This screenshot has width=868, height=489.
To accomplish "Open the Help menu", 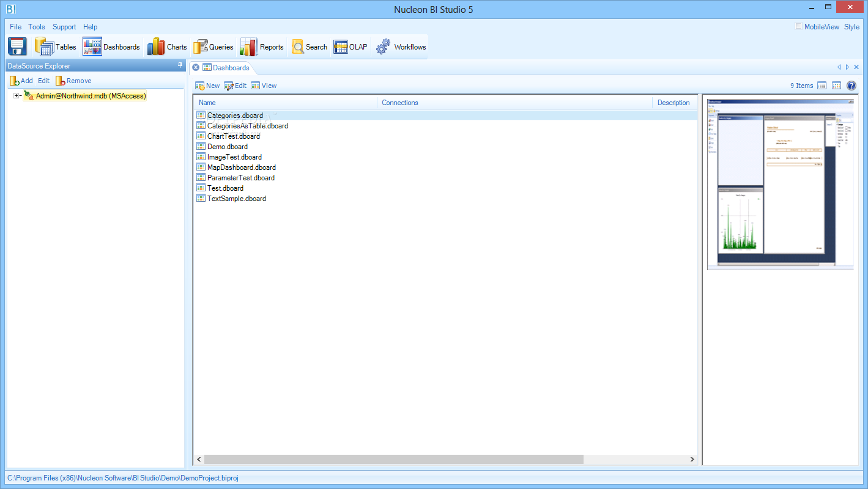I will coord(91,27).
